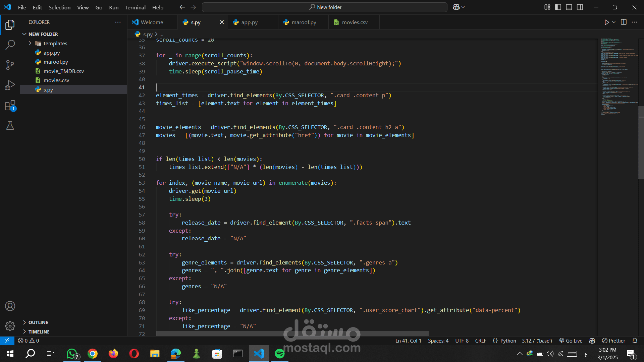
Task: Open the Terminal menu
Action: pyautogui.click(x=135, y=7)
